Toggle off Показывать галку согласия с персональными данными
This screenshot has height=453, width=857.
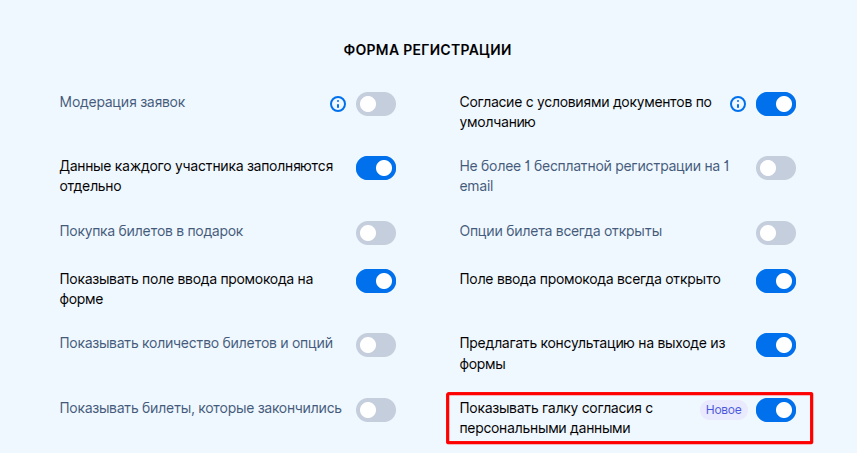pos(776,409)
